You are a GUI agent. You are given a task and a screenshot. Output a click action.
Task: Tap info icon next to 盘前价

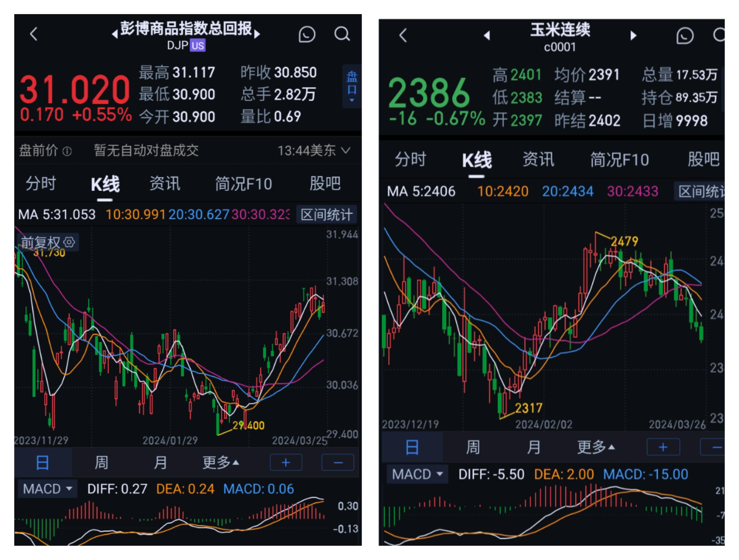coord(67,152)
